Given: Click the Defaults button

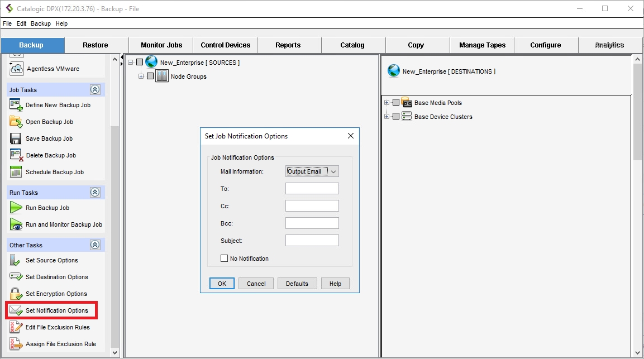Looking at the screenshot, I should pyautogui.click(x=297, y=284).
